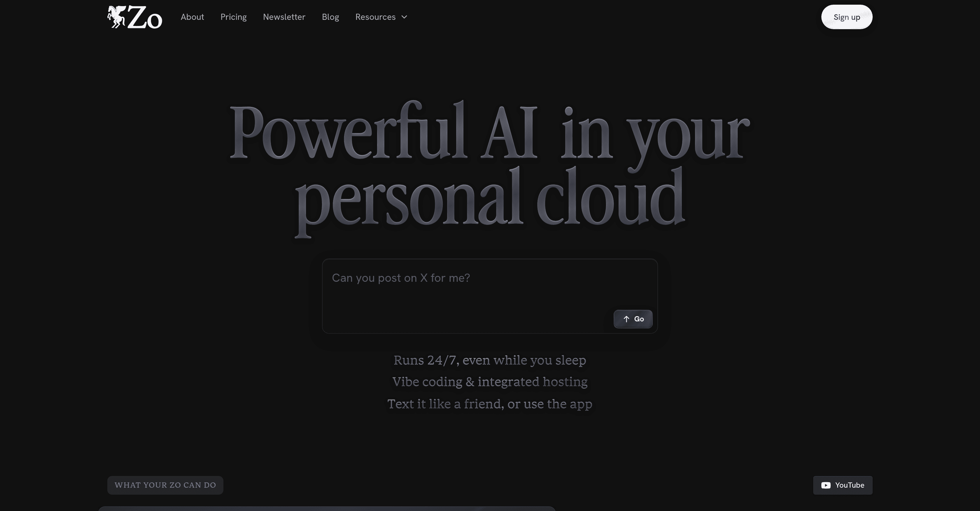
Task: Click the 'Text it like a friend' tagline
Action: tap(490, 404)
